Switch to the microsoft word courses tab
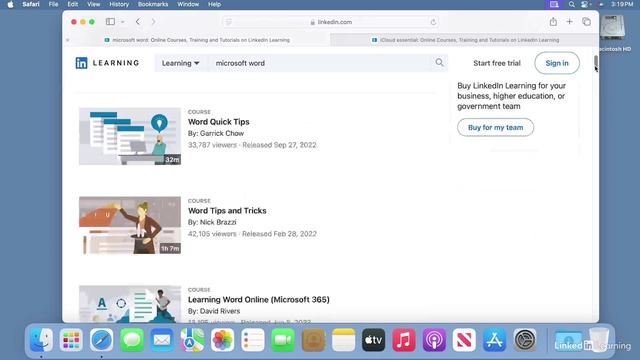 click(197, 40)
